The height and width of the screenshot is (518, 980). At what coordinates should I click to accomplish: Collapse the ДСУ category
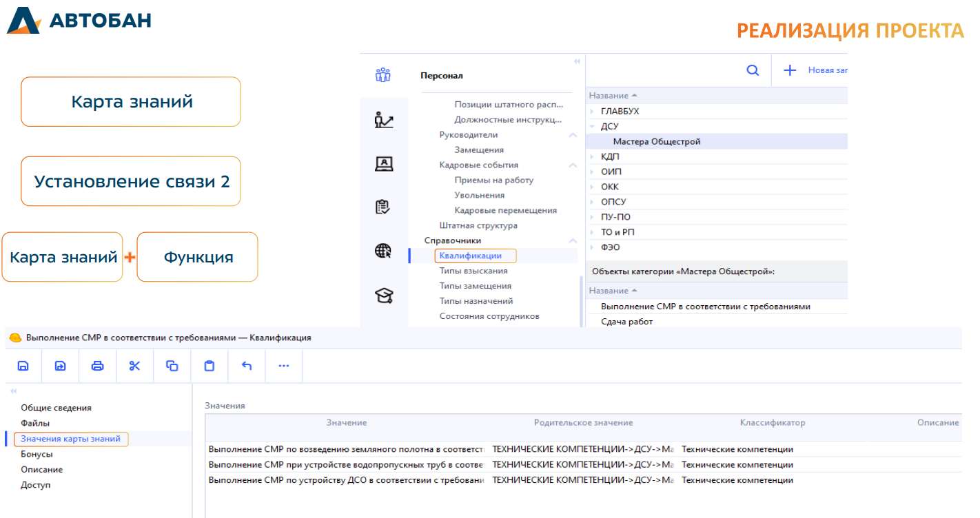click(592, 127)
